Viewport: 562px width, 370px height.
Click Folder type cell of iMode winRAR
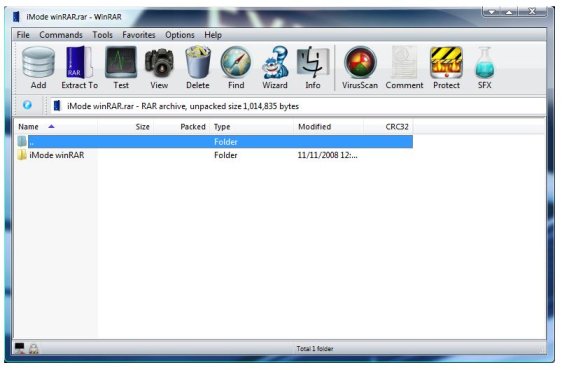(x=226, y=155)
